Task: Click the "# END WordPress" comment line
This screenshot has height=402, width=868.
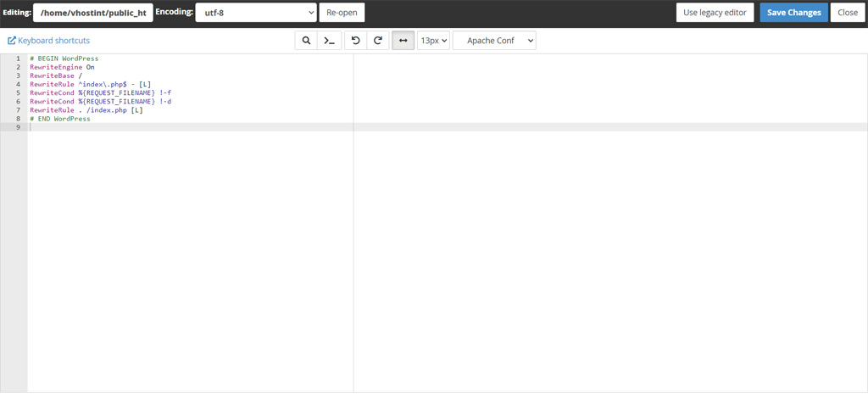Action: tap(60, 119)
